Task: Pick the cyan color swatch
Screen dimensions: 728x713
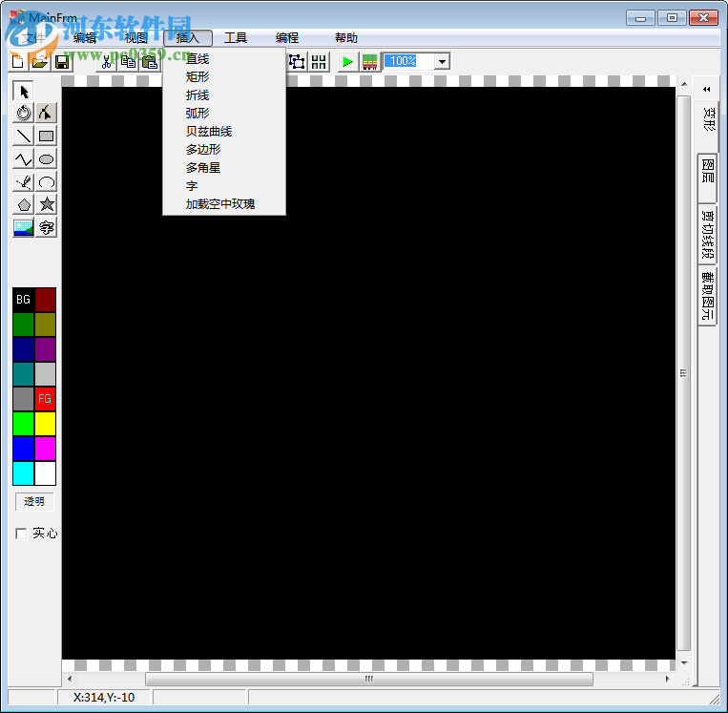Action: [23, 473]
